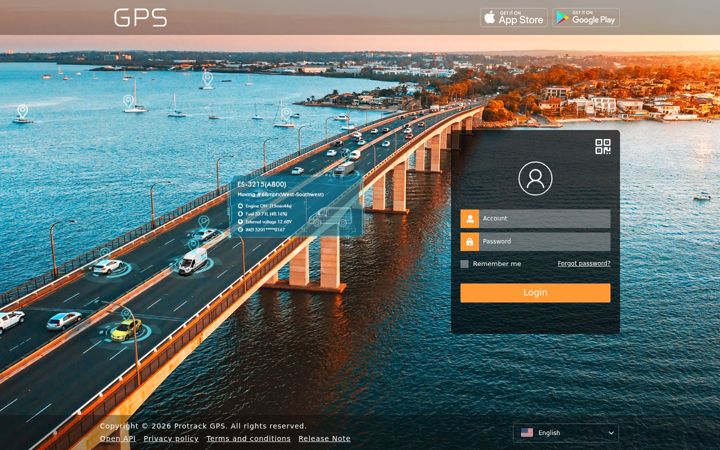Click the copyright Protrack GPS text
Viewport: 720px width, 450px height.
tap(203, 426)
